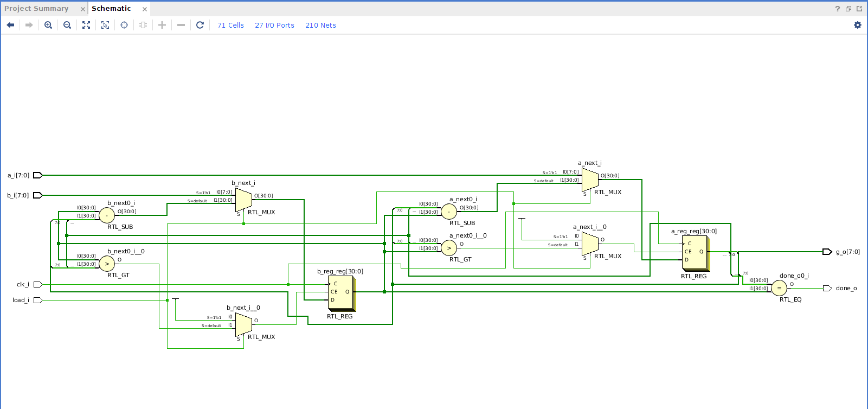This screenshot has width=868, height=409.
Task: Click the regenerate layout icon
Action: pos(143,25)
